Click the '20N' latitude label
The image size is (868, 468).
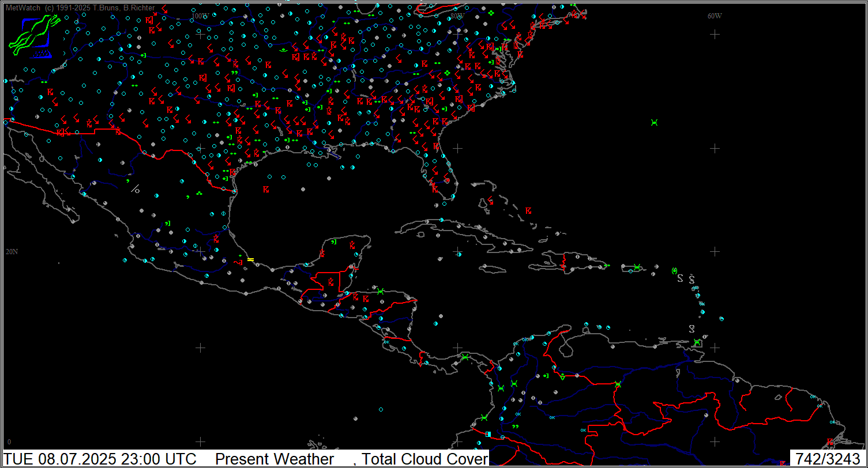(x=12, y=252)
